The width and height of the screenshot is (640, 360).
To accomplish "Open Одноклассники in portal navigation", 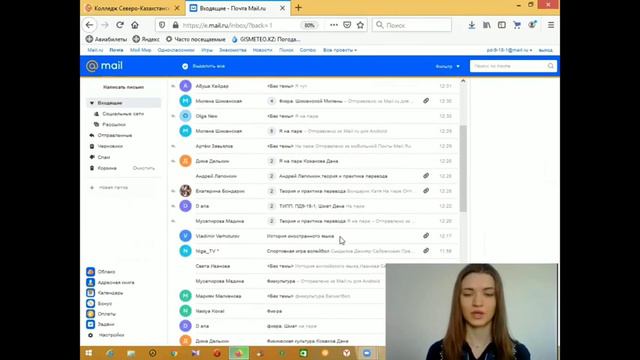I will pos(176,50).
